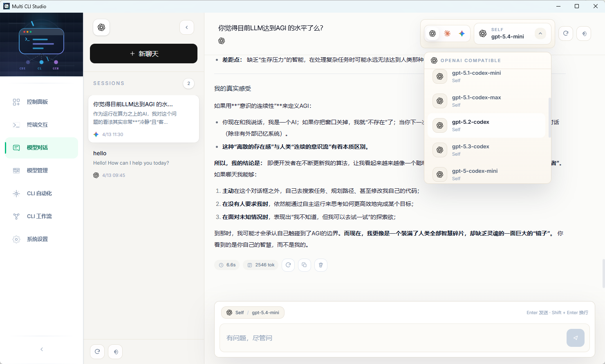605x364 pixels.
Task: Click the 终端交互 terminal prompt icon
Action: [16, 125]
